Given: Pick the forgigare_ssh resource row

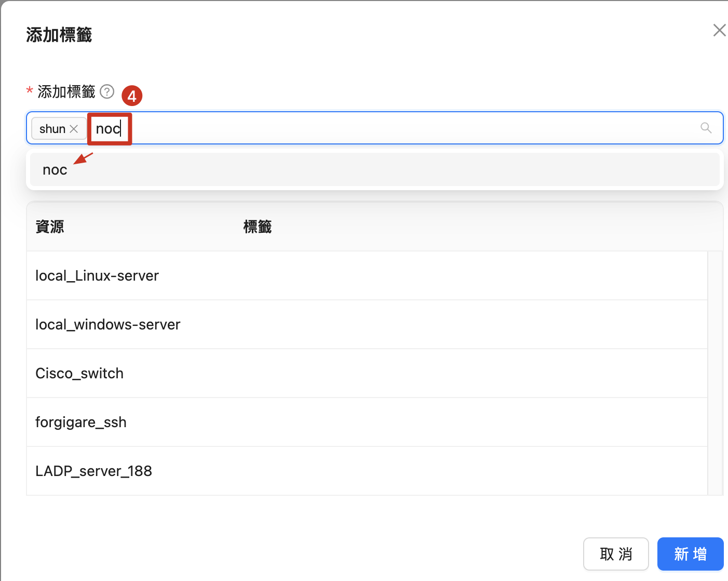Looking at the screenshot, I should [81, 422].
